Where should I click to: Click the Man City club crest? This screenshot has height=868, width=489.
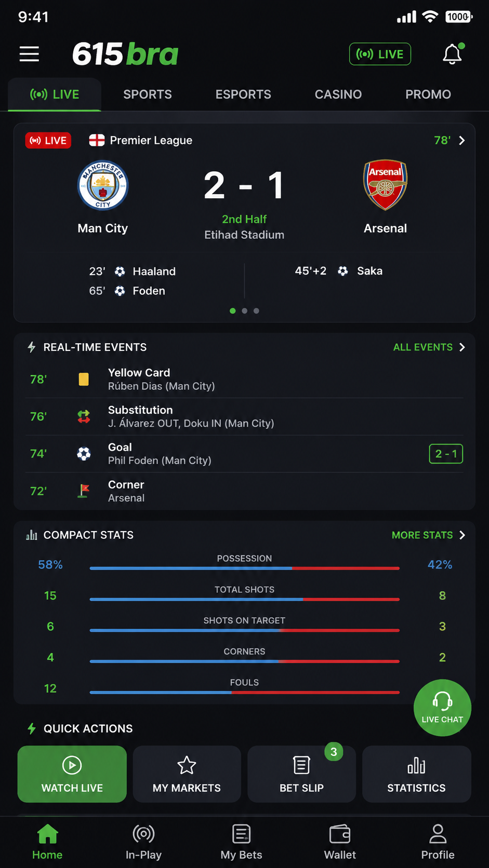click(103, 185)
